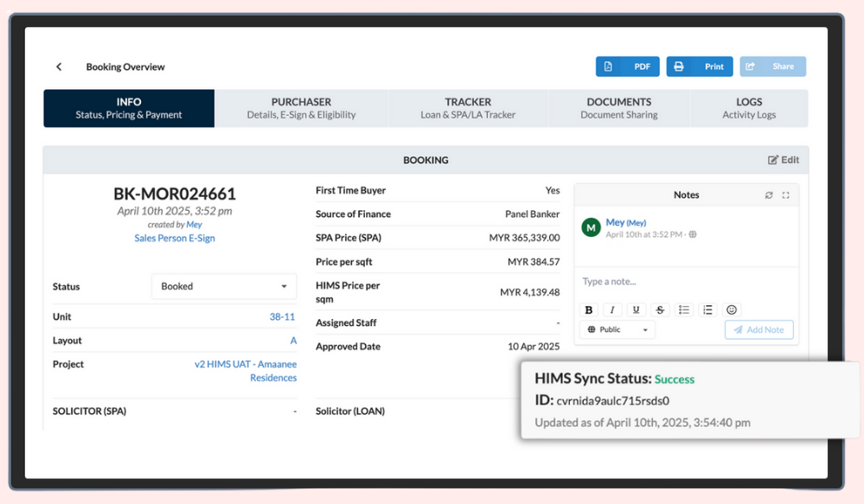Click the HIMS Sync Status Success label
Viewport: 864px width, 504px height.
675,379
